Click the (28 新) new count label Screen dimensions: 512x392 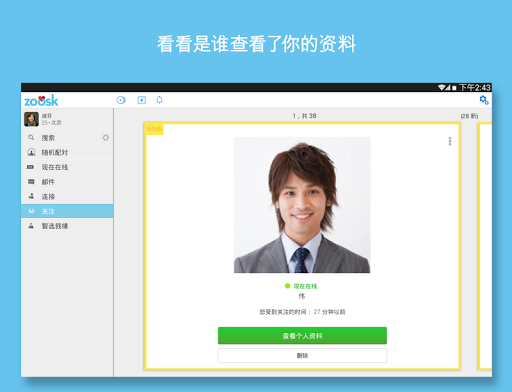point(469,116)
